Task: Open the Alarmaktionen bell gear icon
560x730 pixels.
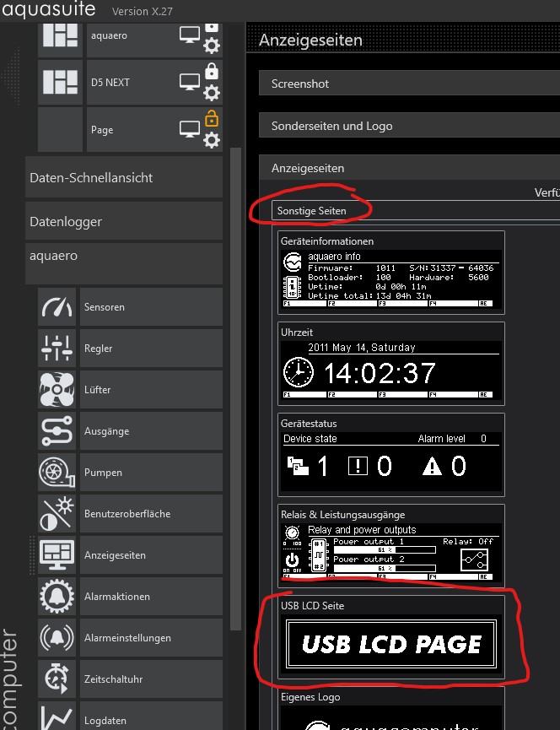Action: click(57, 597)
